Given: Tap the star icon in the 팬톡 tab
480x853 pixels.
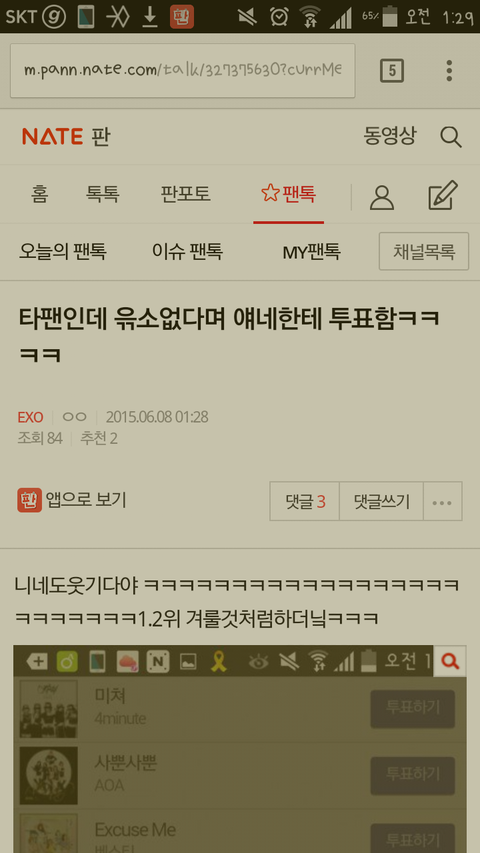Looking at the screenshot, I should tap(270, 193).
